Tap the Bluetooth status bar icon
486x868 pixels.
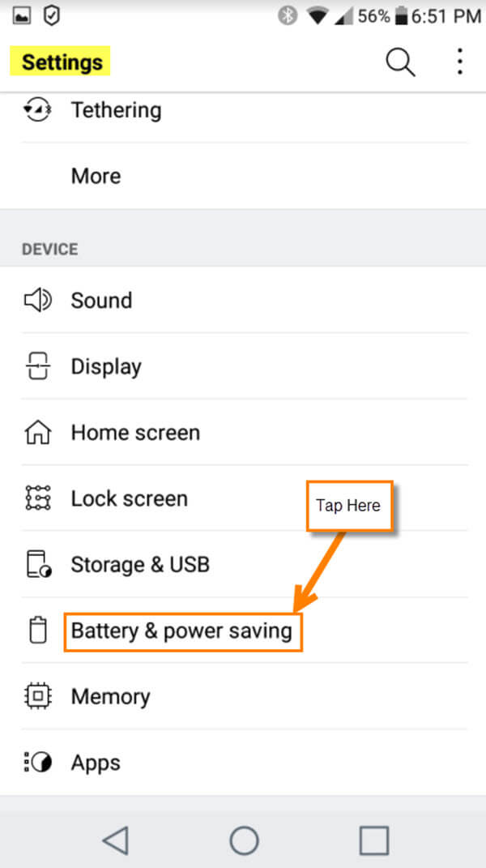click(288, 15)
